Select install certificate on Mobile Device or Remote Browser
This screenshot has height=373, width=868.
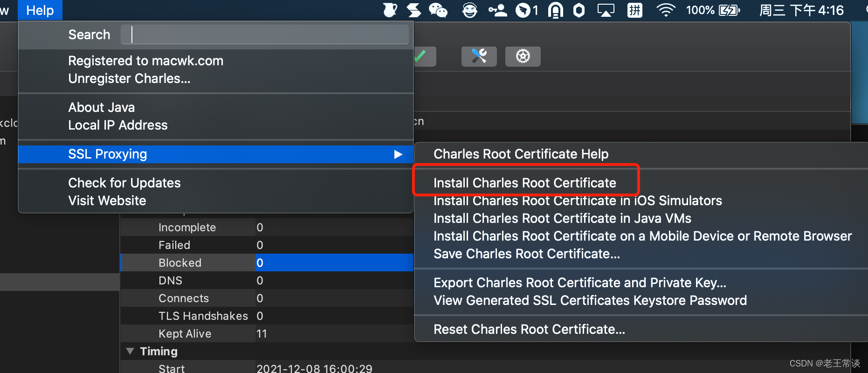coord(642,236)
